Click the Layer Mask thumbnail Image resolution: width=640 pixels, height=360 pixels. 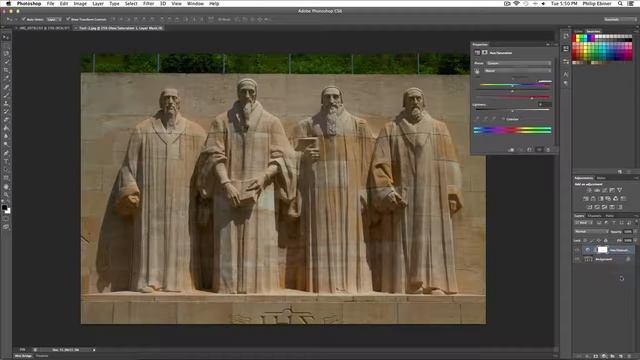tap(602, 250)
